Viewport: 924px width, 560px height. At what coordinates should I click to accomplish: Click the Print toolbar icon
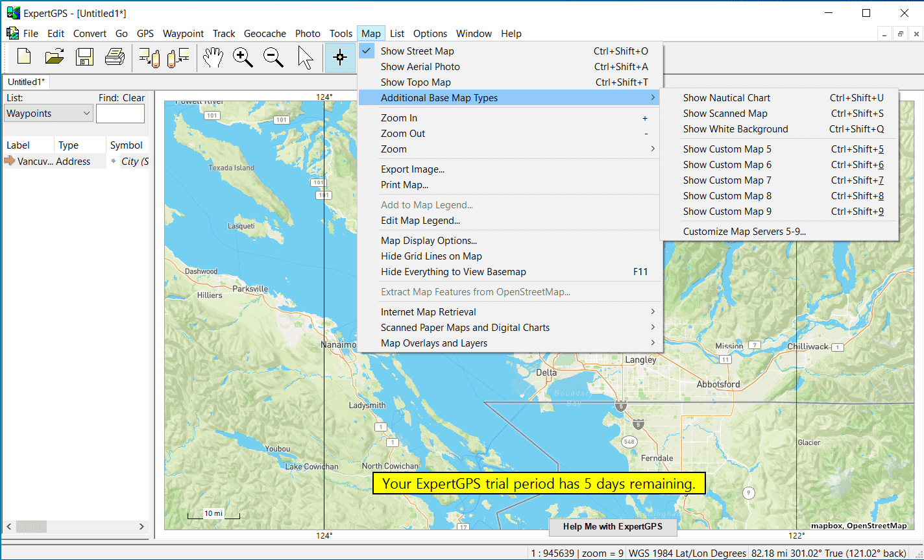click(x=114, y=58)
